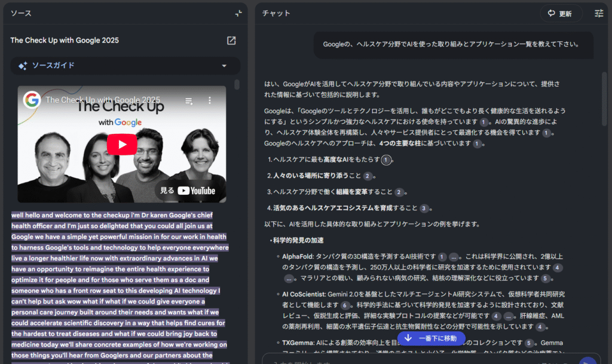Viewport: 612px width, 364px height.
Task: Click the source panel scrollbar thumb
Action: pyautogui.click(x=237, y=84)
